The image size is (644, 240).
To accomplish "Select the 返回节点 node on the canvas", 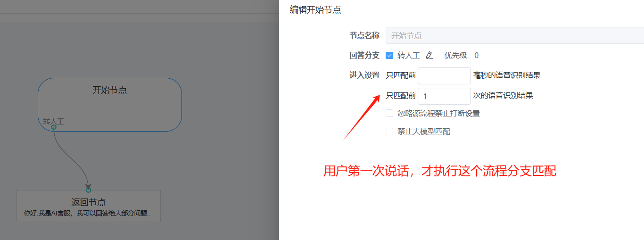I will point(88,206).
